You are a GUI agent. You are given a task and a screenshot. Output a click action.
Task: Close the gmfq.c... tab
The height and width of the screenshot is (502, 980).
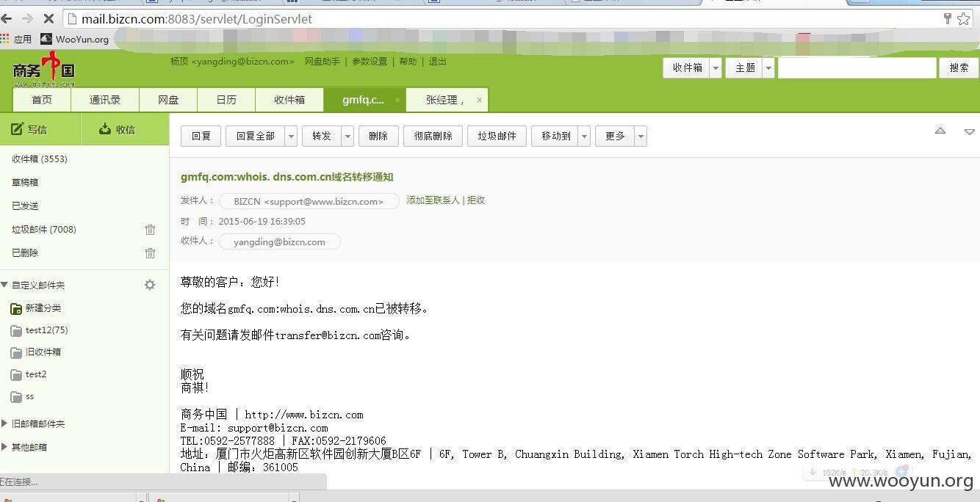[397, 100]
